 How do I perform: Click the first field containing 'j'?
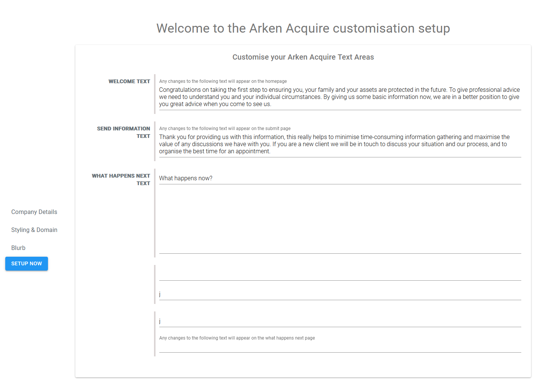point(340,294)
